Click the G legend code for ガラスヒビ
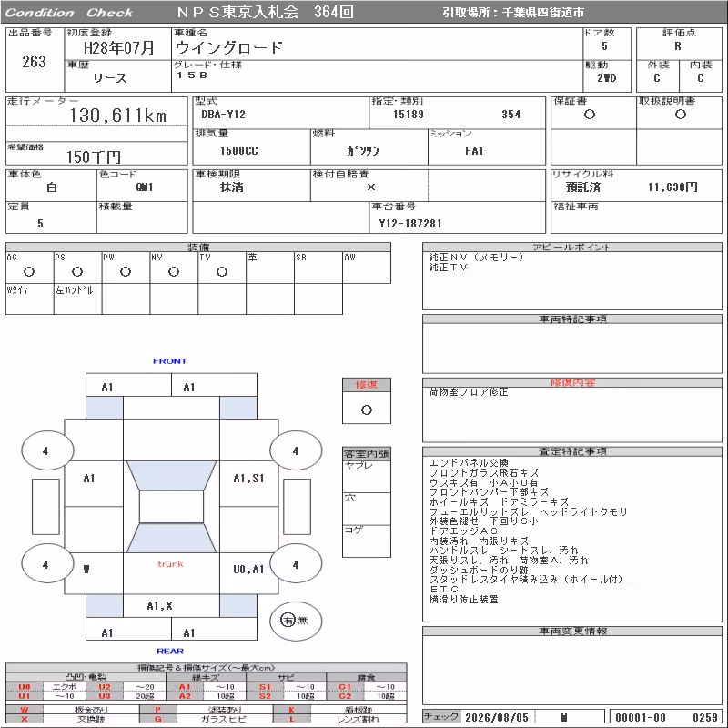The image size is (728, 728). (157, 719)
